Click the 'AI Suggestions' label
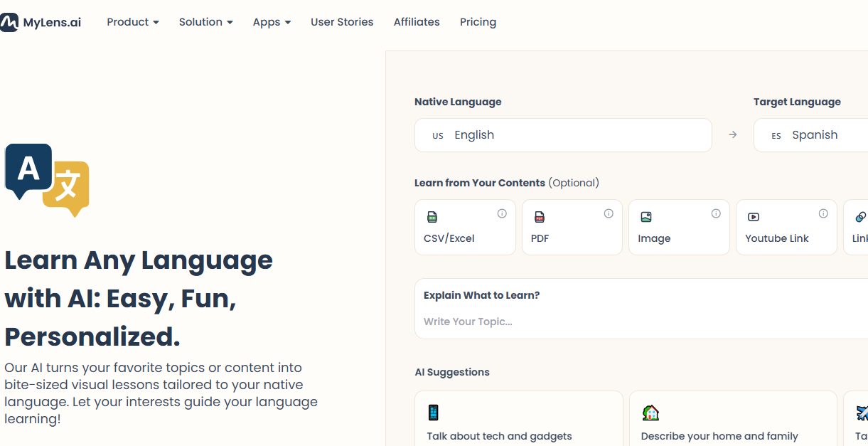The image size is (868, 446). tap(452, 372)
